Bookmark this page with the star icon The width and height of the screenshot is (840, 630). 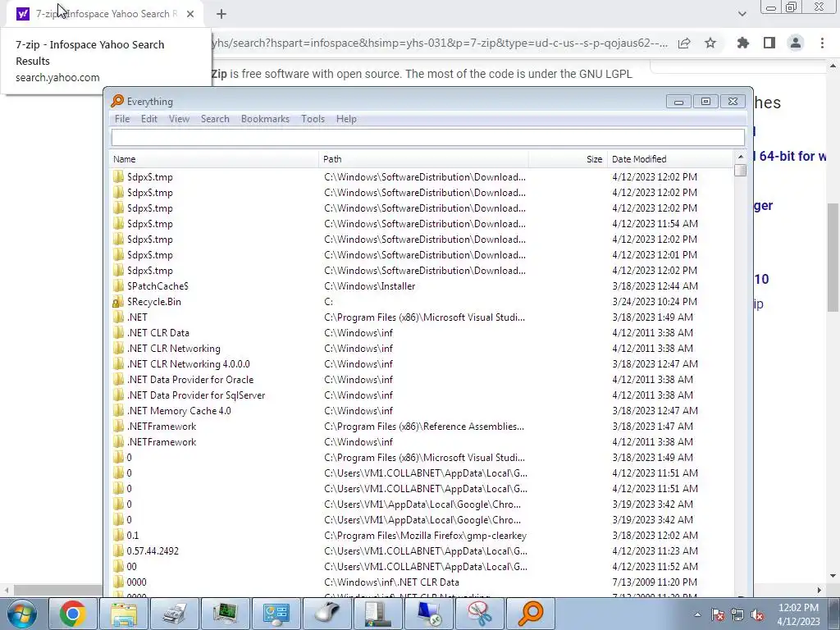pyautogui.click(x=710, y=43)
